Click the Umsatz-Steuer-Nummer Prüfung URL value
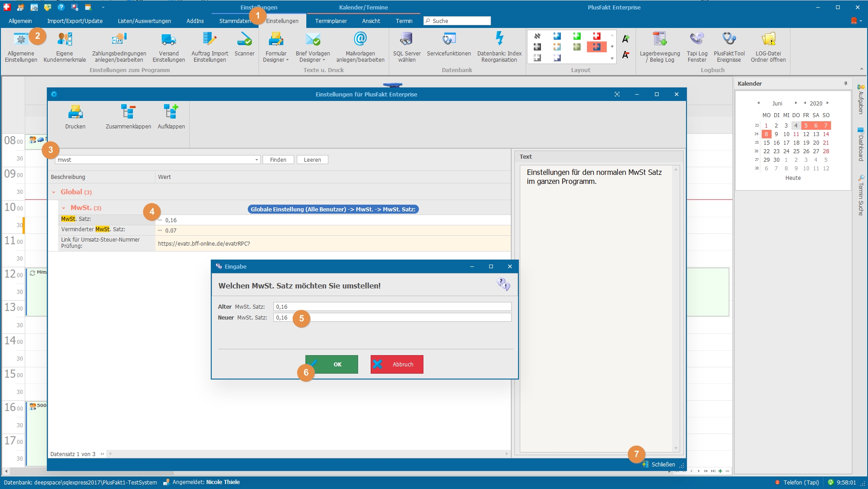The image size is (868, 489). (x=204, y=244)
